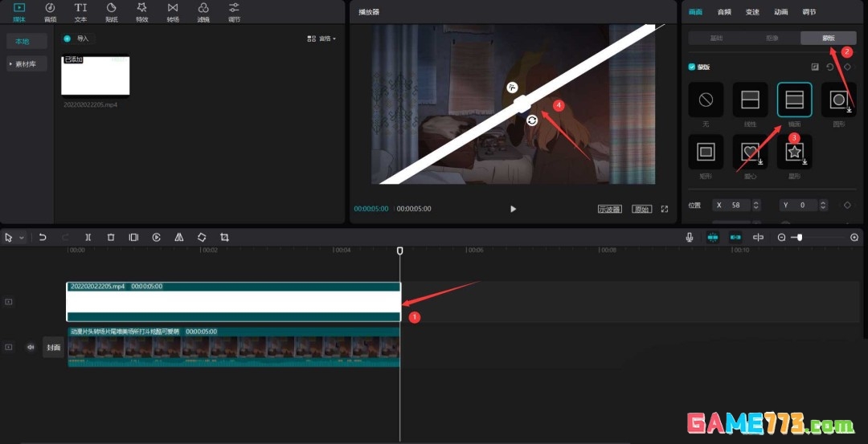Toggle auto snapping linkage button
Image resolution: width=868 pixels, height=444 pixels.
735,237
